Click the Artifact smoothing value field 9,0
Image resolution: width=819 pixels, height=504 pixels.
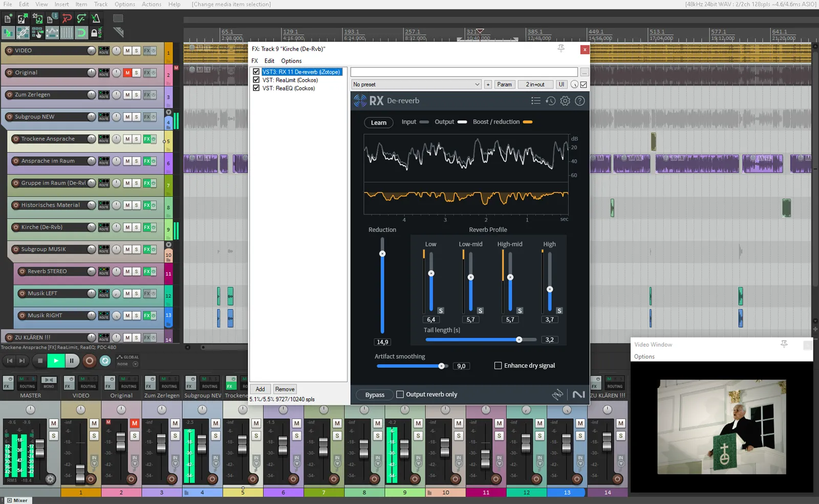point(461,366)
